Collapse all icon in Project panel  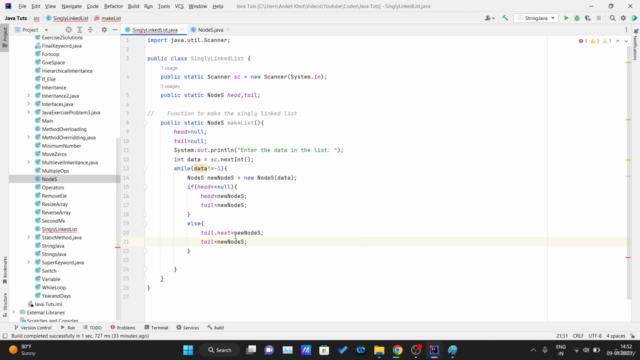point(90,30)
